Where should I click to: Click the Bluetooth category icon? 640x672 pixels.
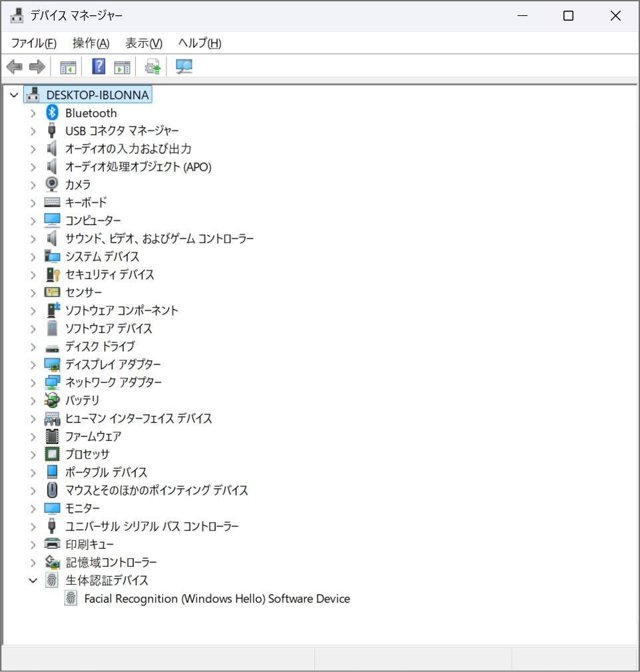tap(52, 113)
